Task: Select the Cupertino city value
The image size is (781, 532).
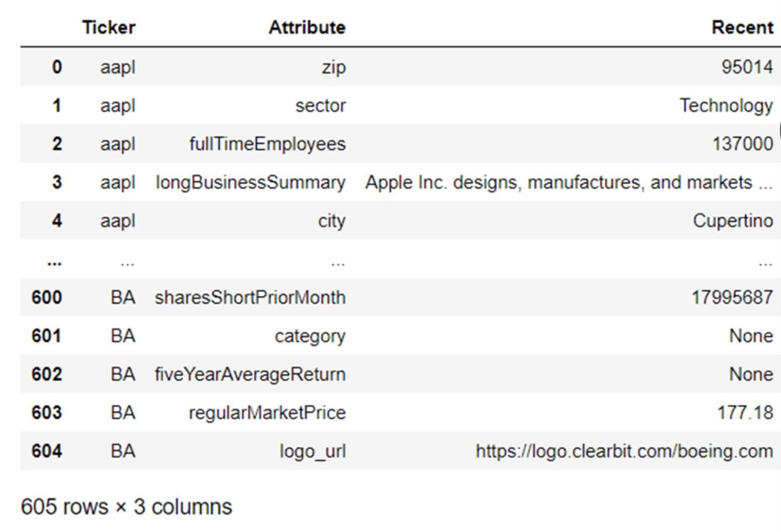Action: click(x=733, y=221)
